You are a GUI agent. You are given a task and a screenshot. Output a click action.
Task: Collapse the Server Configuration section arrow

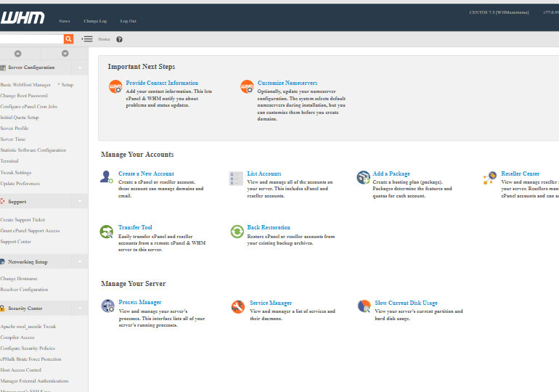tap(80, 68)
